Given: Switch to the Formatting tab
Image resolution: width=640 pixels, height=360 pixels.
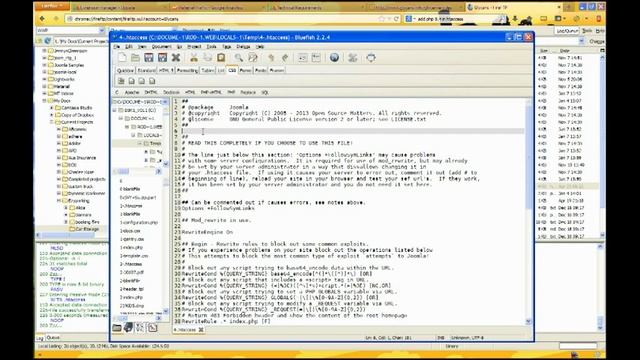Looking at the screenshot, I should pos(187,70).
